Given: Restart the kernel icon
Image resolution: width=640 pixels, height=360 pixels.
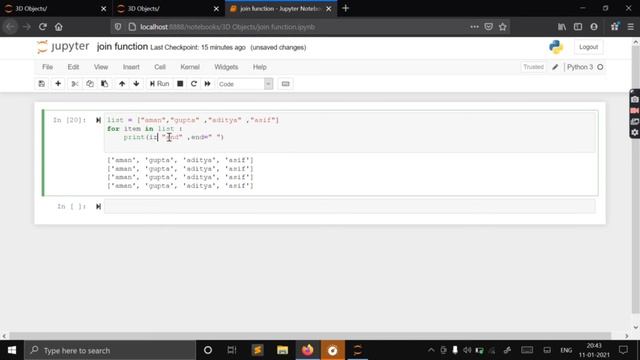Looking at the screenshot, I should [194, 84].
